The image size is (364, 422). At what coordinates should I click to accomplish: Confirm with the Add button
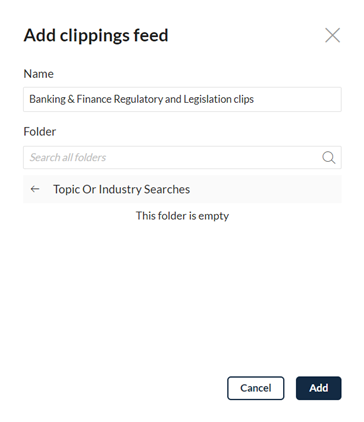(319, 388)
